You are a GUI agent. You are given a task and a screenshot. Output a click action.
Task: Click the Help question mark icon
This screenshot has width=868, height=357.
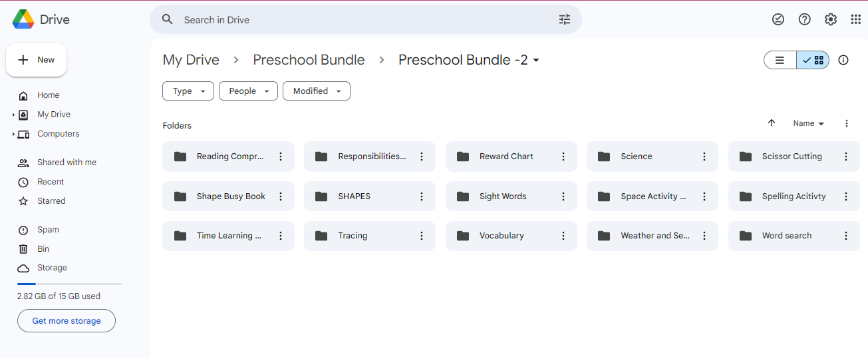(x=805, y=19)
